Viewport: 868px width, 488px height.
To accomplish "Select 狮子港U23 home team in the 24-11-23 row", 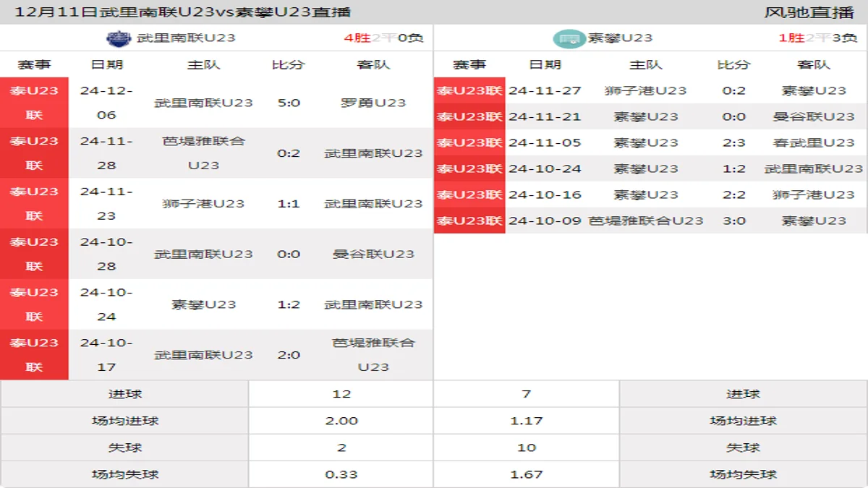I will (204, 204).
